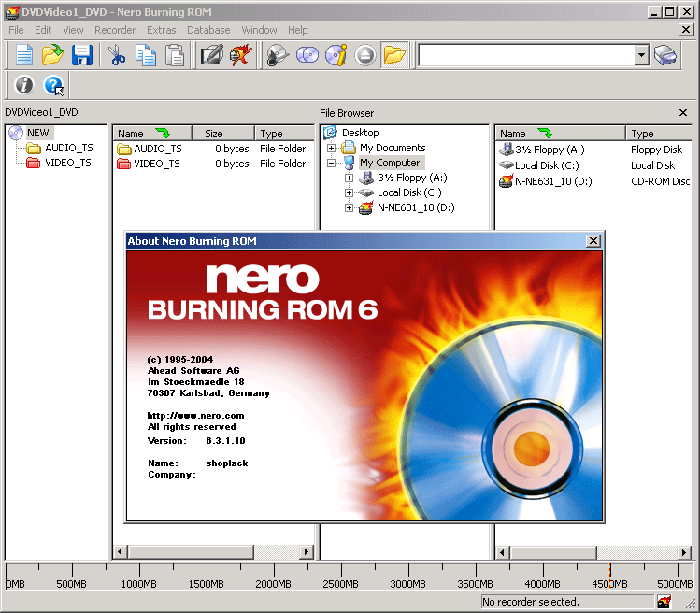Close the File Browser pane
The height and width of the screenshot is (613, 700).
coord(682,113)
